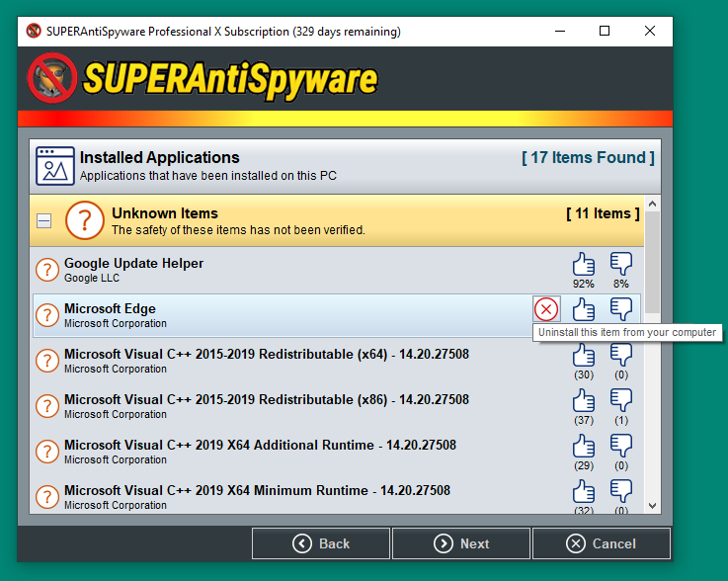The height and width of the screenshot is (581, 728).
Task: Thumbs up Visual C++ 2019 X64 Additional Runtime
Action: pos(583,447)
